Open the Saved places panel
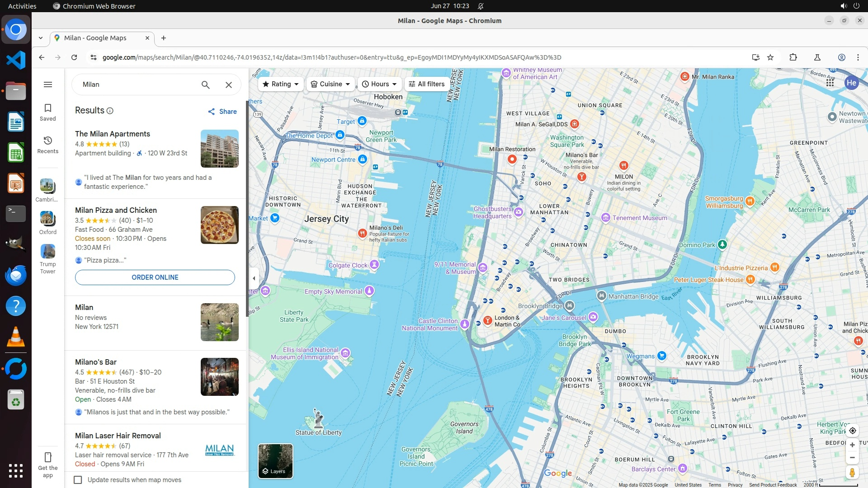The width and height of the screenshot is (868, 488). pyautogui.click(x=48, y=112)
